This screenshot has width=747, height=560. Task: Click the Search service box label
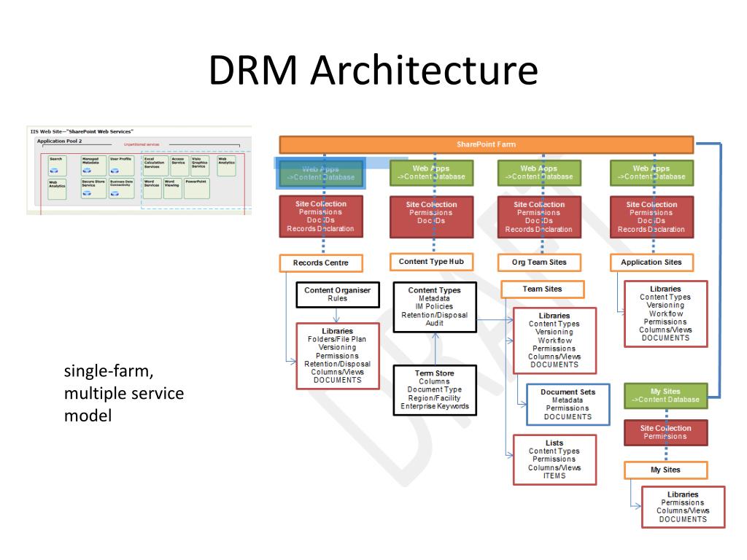(x=55, y=159)
